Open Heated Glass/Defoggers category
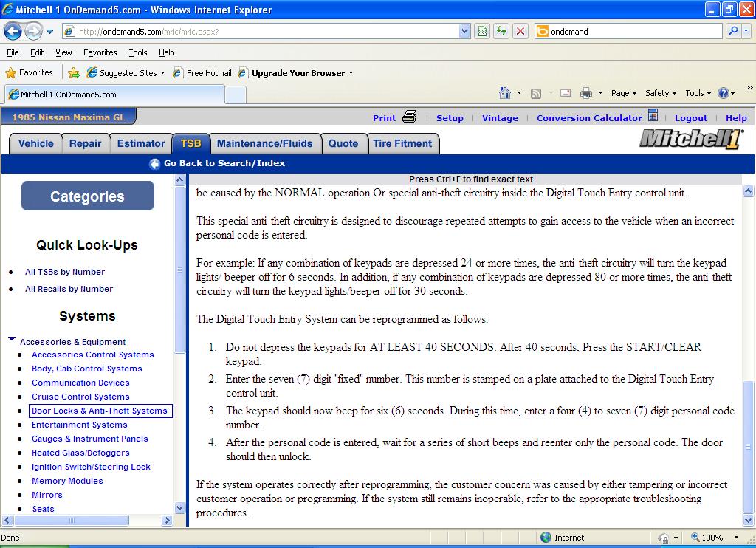 tap(80, 453)
